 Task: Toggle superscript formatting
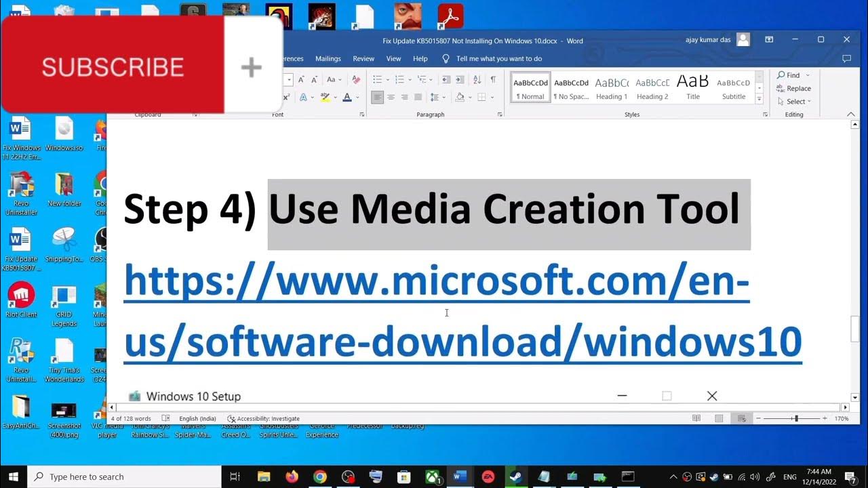point(287,98)
